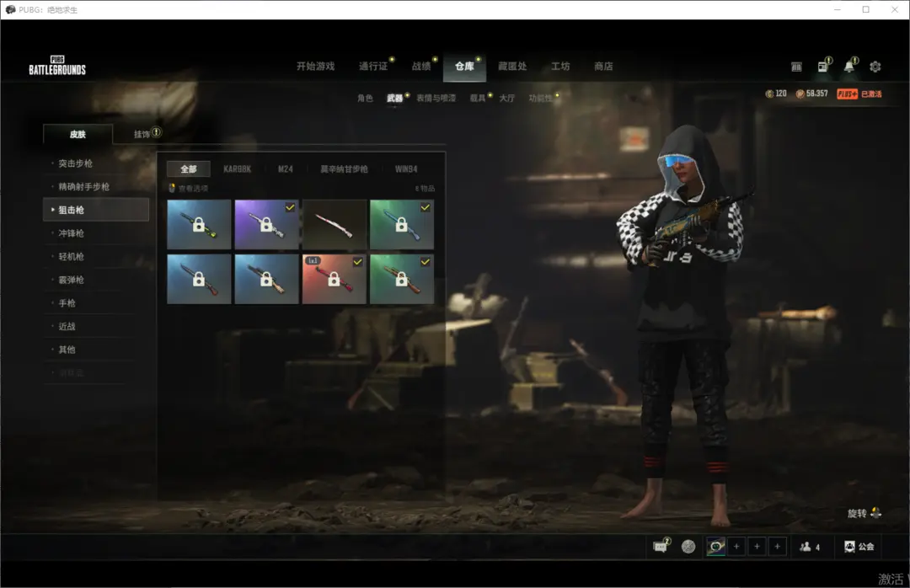Image resolution: width=910 pixels, height=588 pixels.
Task: Toggle checkmark on the blue rifle skin
Action: click(426, 207)
